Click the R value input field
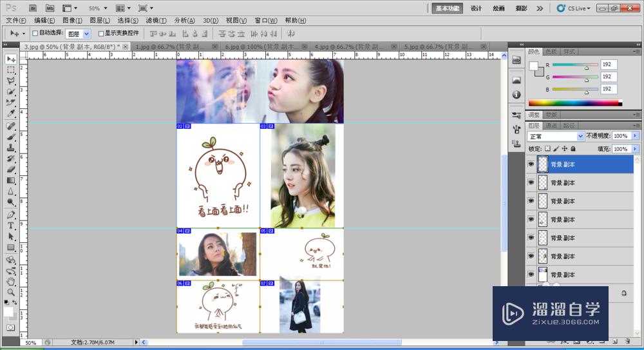Screen dimensions: 644x350 (x=609, y=65)
